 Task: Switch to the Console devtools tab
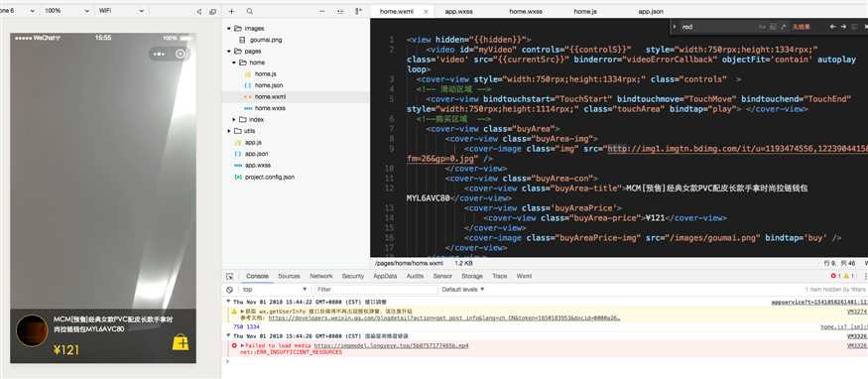pyautogui.click(x=257, y=276)
